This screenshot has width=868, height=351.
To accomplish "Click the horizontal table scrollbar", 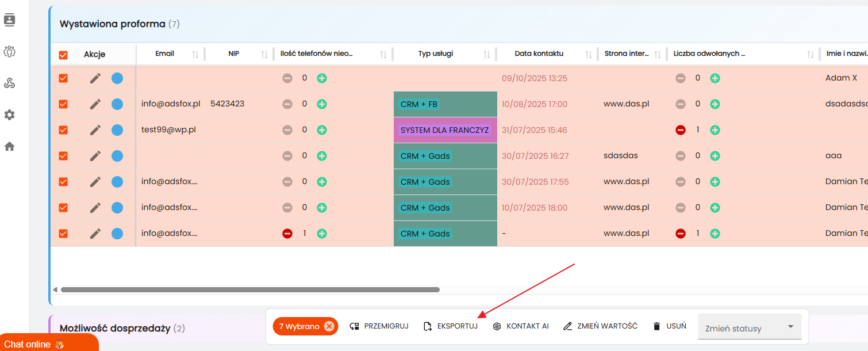I will point(250,290).
